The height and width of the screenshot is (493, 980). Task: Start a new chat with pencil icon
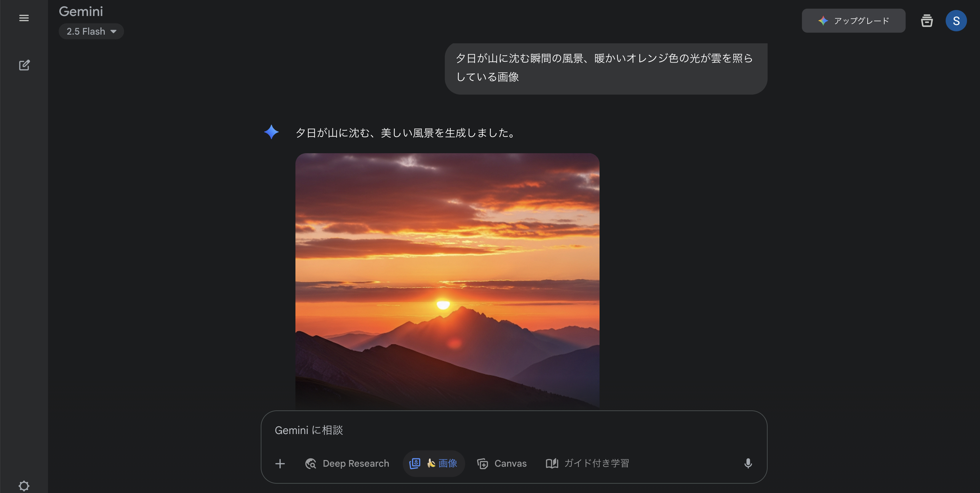click(x=24, y=65)
